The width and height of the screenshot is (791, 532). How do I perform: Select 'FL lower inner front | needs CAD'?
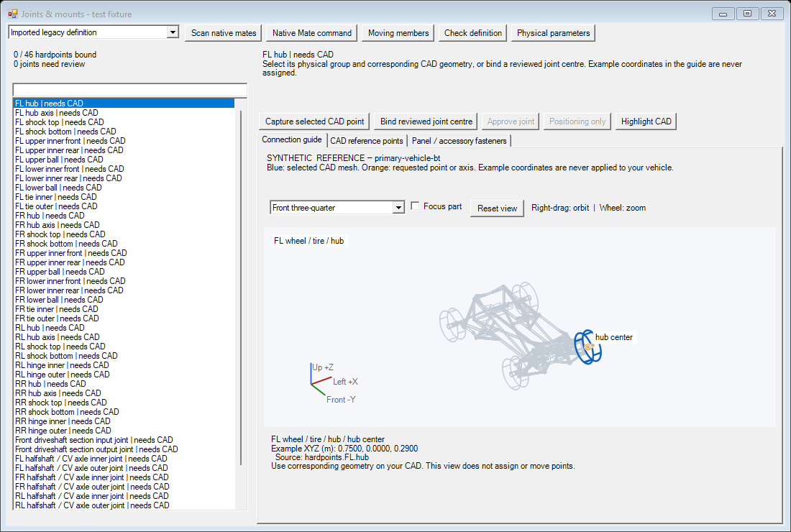coord(124,169)
